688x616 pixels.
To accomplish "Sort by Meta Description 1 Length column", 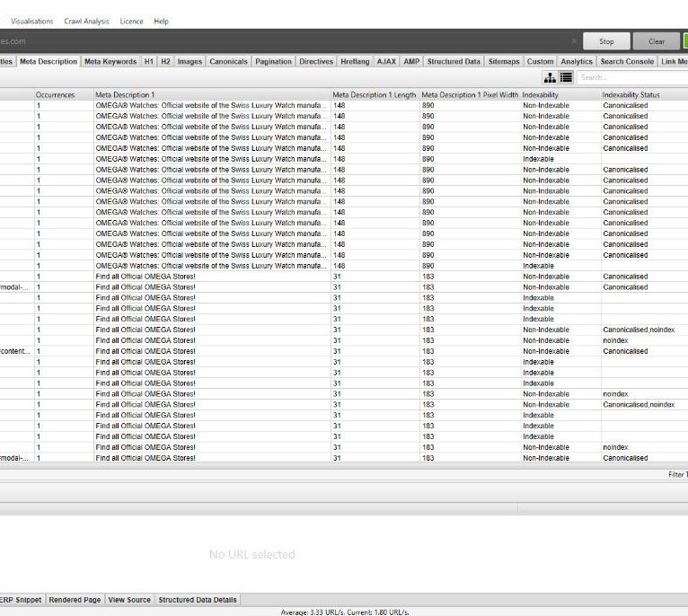I will [x=374, y=94].
